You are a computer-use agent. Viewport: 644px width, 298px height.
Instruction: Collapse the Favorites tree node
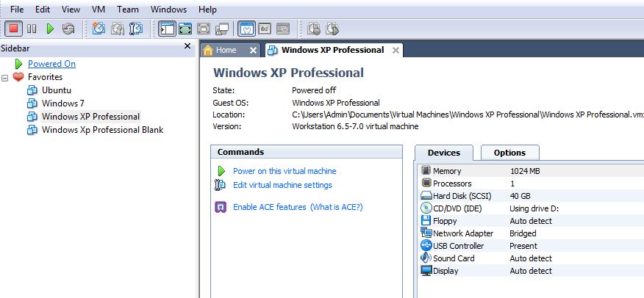coord(5,77)
